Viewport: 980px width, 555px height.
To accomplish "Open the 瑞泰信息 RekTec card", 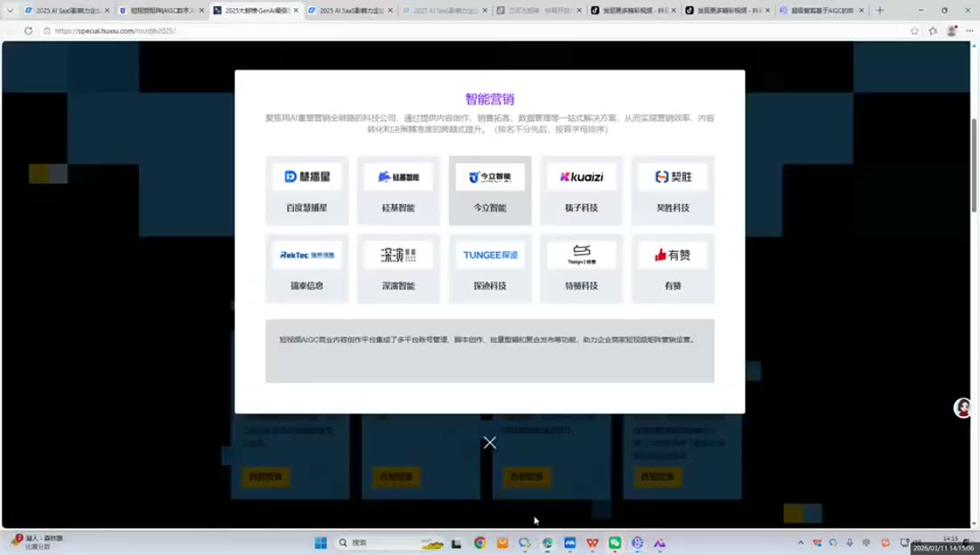I will coord(306,268).
